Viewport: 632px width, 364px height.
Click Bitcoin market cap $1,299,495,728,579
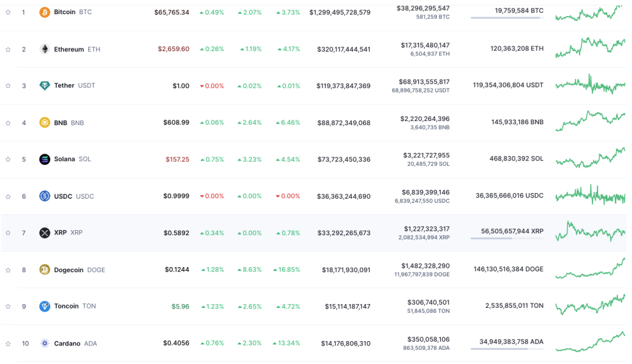(x=340, y=12)
